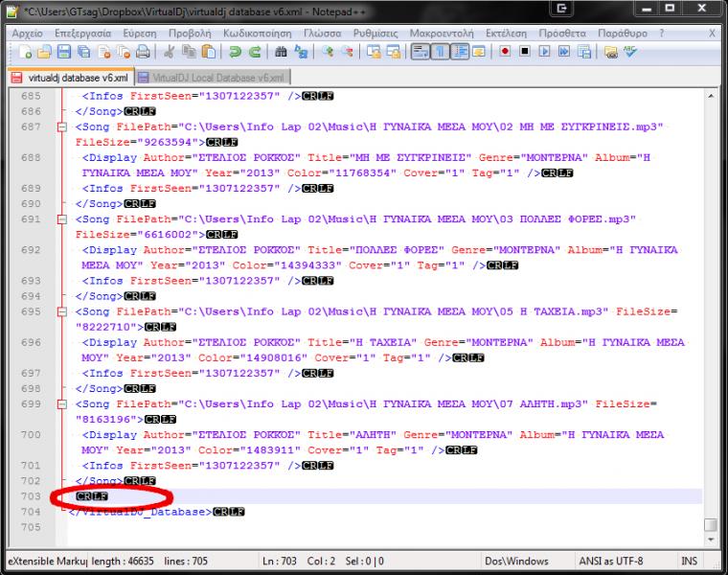
Task: Click the Cut scissors icon
Action: point(169,52)
